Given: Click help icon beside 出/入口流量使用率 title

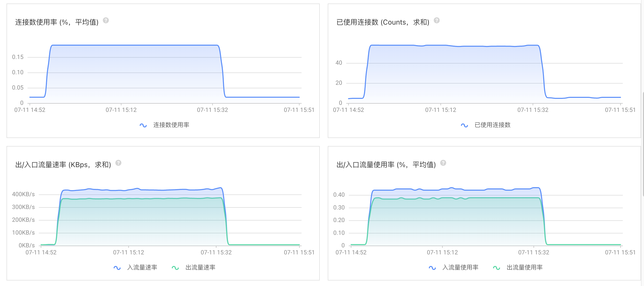Looking at the screenshot, I should 443,163.
